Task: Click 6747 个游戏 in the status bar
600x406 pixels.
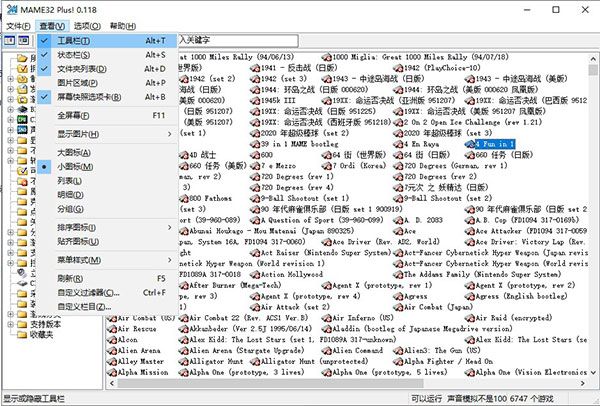Action: point(531,399)
